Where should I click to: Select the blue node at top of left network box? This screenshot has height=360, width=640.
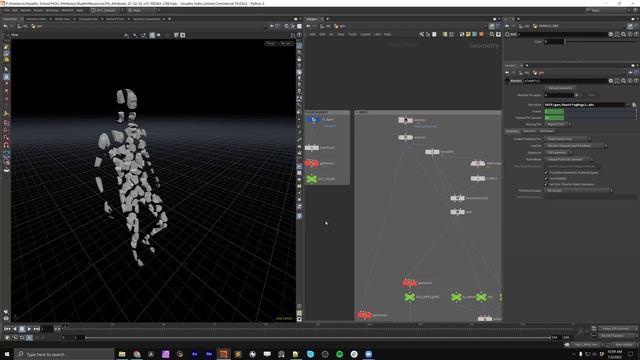(x=313, y=120)
